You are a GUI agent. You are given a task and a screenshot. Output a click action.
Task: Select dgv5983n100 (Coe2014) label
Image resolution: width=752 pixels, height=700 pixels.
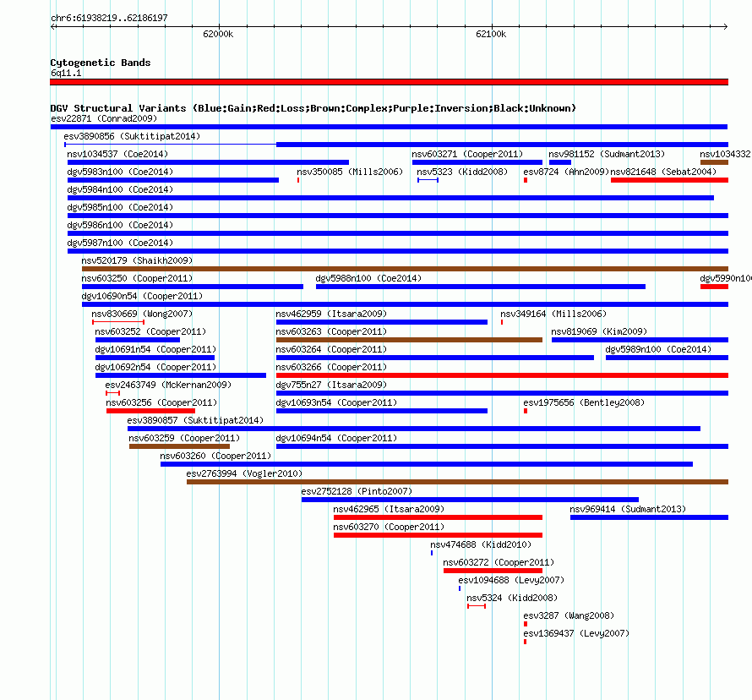[120, 172]
